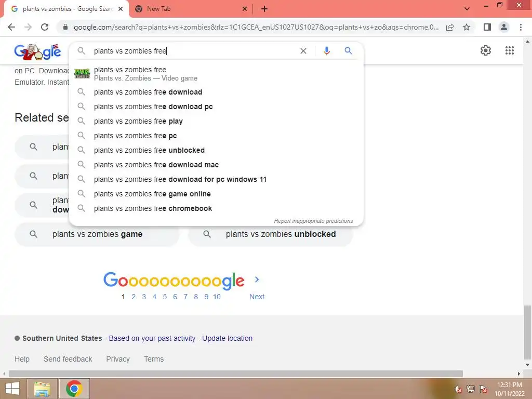Open a new tab with the plus button
The width and height of the screenshot is (532, 399).
click(x=264, y=9)
